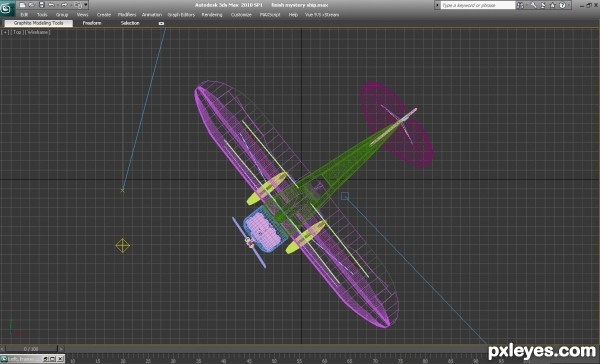Viewport: 600px width, 364px height.
Task: Click frame 20 on the timeline track bar
Action: click(x=123, y=361)
